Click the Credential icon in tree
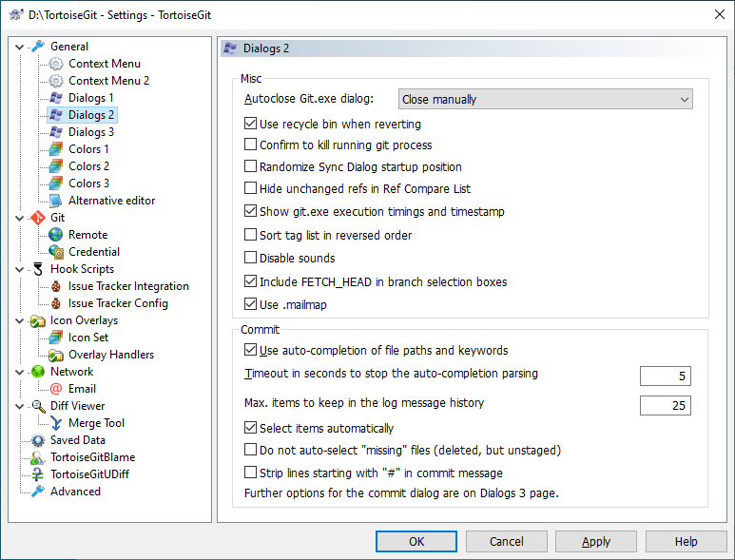Screen dimensions: 735x560 point(56,252)
